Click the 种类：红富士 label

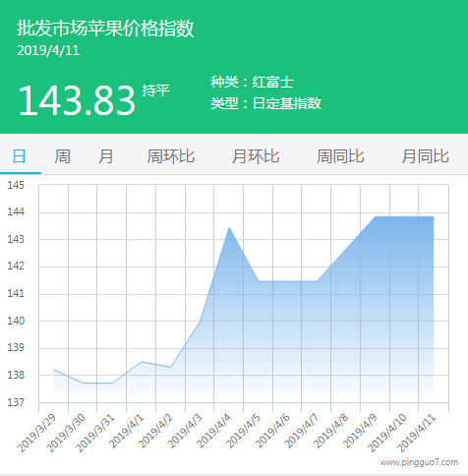(x=252, y=82)
